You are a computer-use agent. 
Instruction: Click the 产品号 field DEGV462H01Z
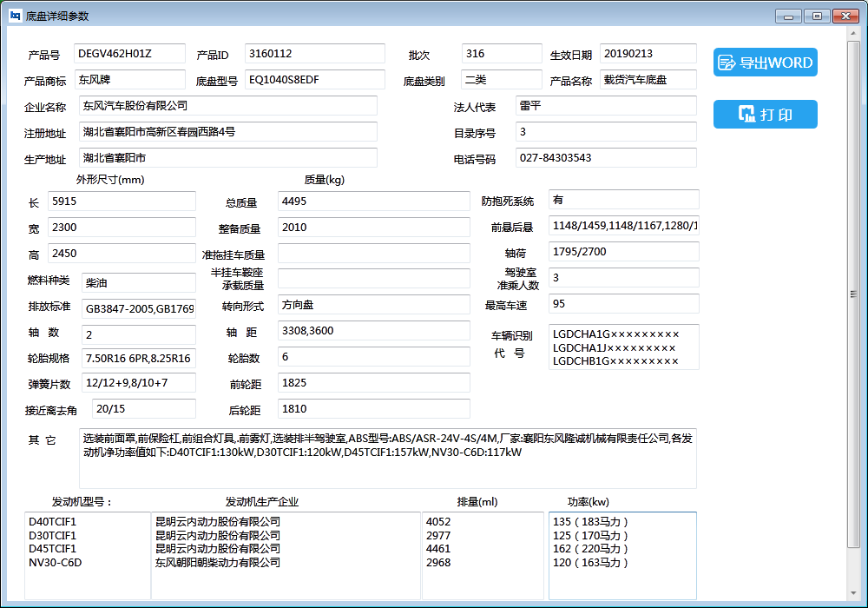point(129,54)
